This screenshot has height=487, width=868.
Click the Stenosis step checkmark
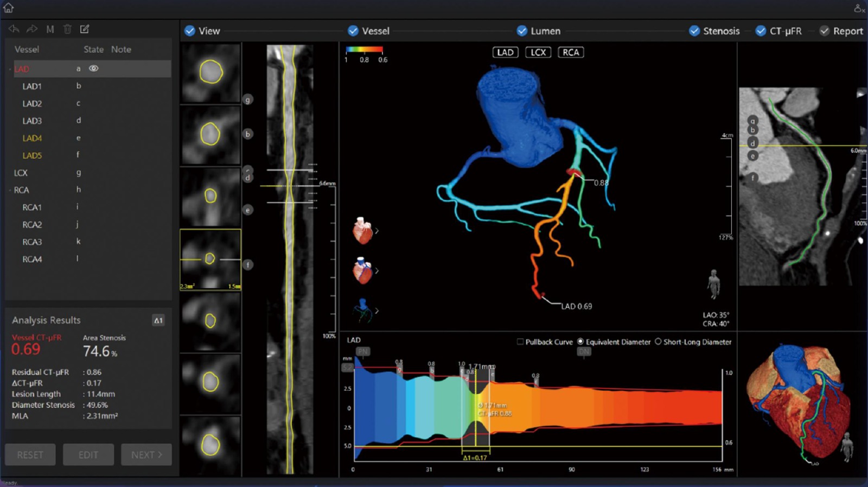pyautogui.click(x=694, y=31)
